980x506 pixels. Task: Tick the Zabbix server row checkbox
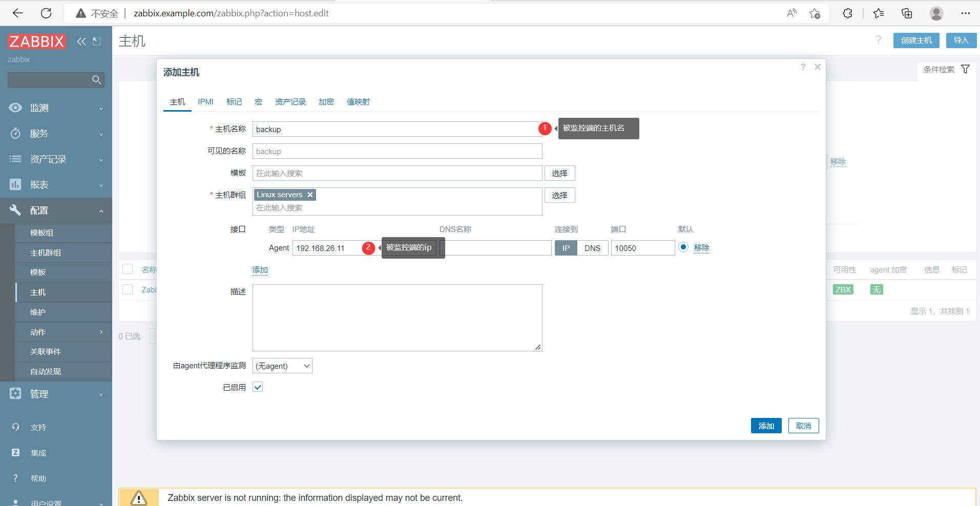(x=128, y=290)
